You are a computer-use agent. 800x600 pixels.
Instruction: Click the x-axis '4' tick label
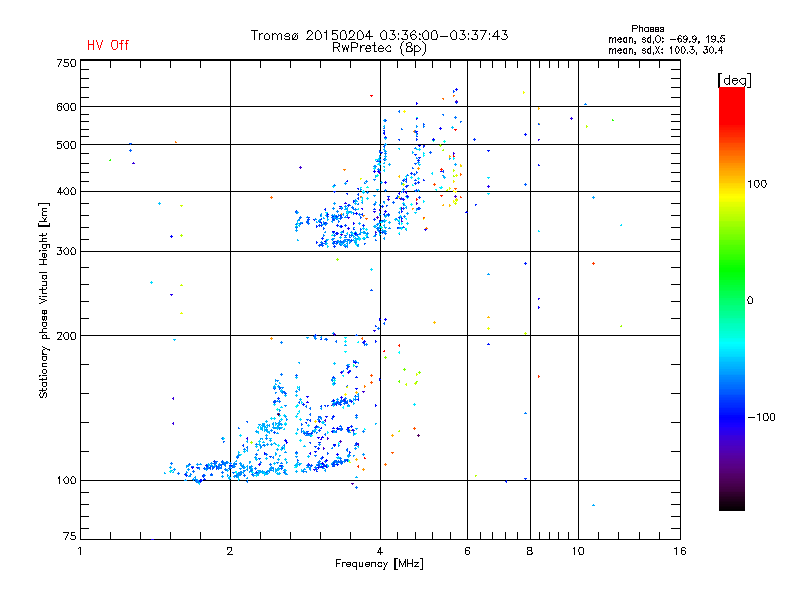point(380,551)
